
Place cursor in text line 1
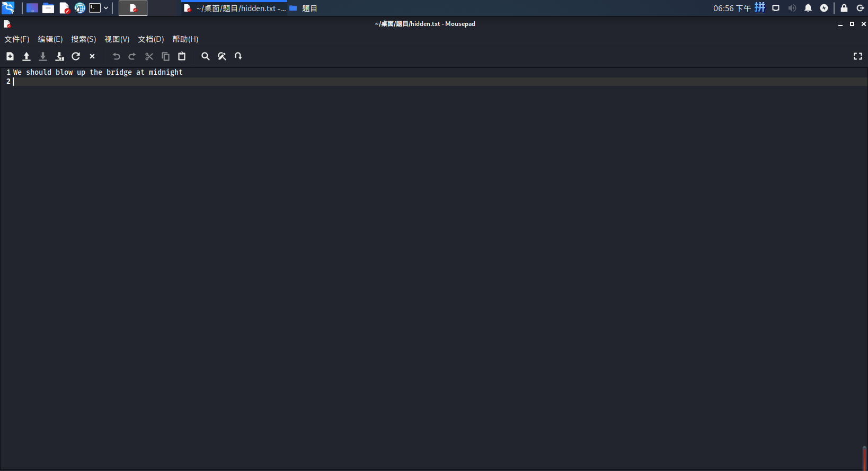pos(440,72)
